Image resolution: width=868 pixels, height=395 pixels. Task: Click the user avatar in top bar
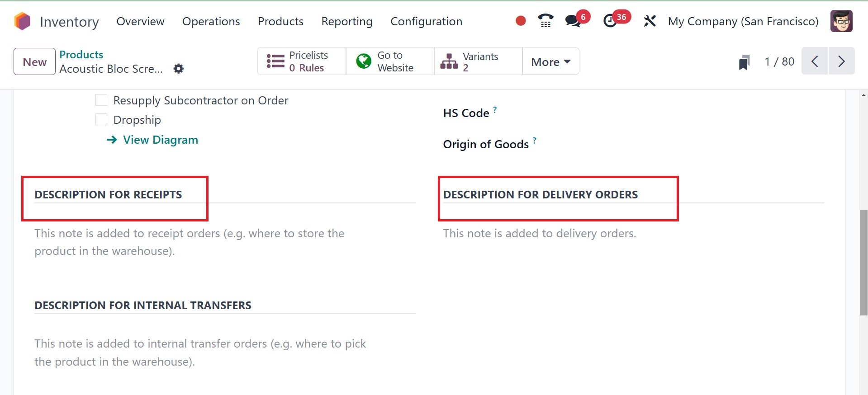(841, 21)
